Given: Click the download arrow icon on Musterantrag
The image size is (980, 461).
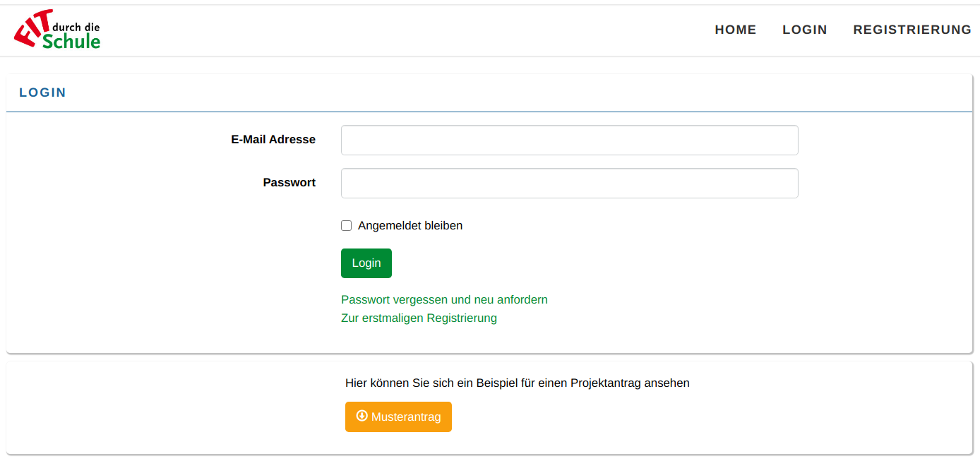Looking at the screenshot, I should (362, 416).
